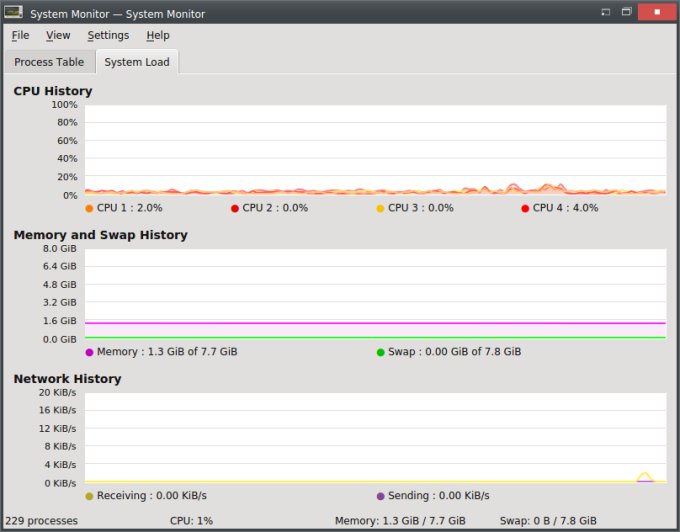Open the File menu
The width and height of the screenshot is (680, 532).
point(20,35)
